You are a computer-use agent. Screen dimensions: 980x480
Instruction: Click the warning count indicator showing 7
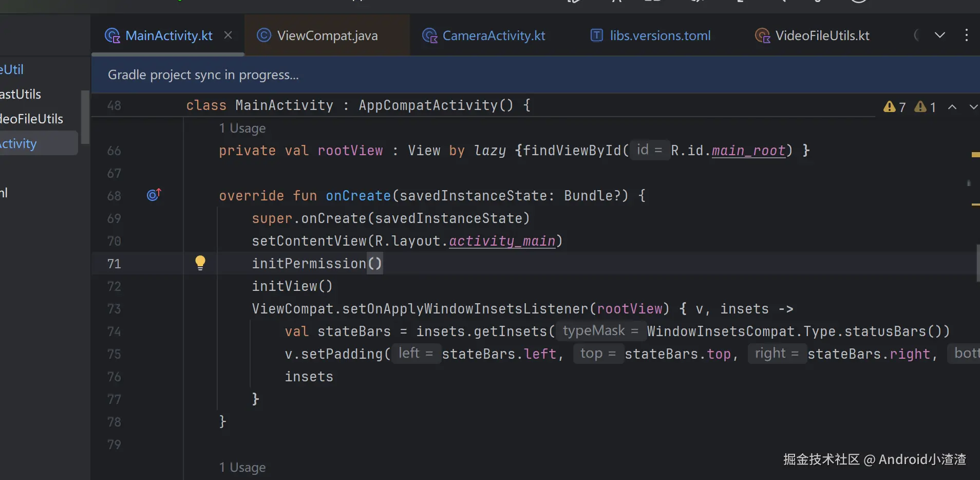(894, 107)
